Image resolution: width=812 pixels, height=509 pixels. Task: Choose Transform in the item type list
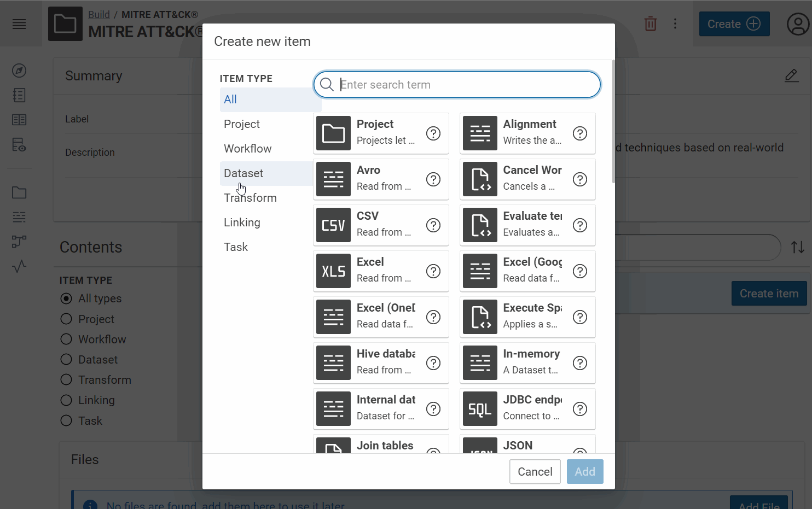coord(250,198)
